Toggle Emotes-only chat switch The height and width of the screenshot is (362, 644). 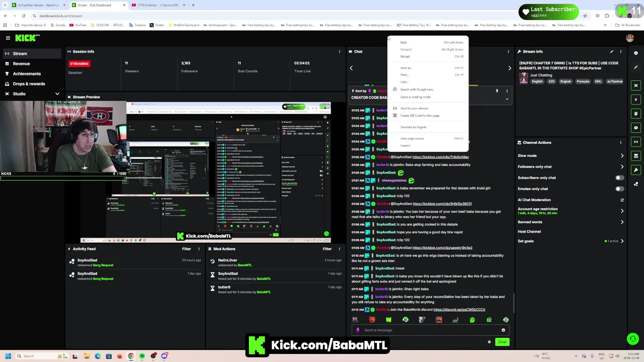[x=619, y=189]
